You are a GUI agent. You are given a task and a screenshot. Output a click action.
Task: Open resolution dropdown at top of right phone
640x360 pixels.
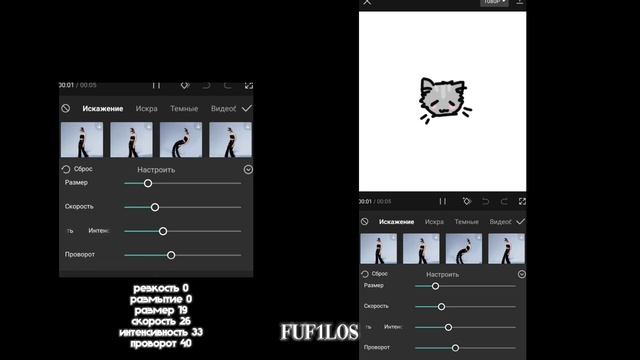[494, 2]
